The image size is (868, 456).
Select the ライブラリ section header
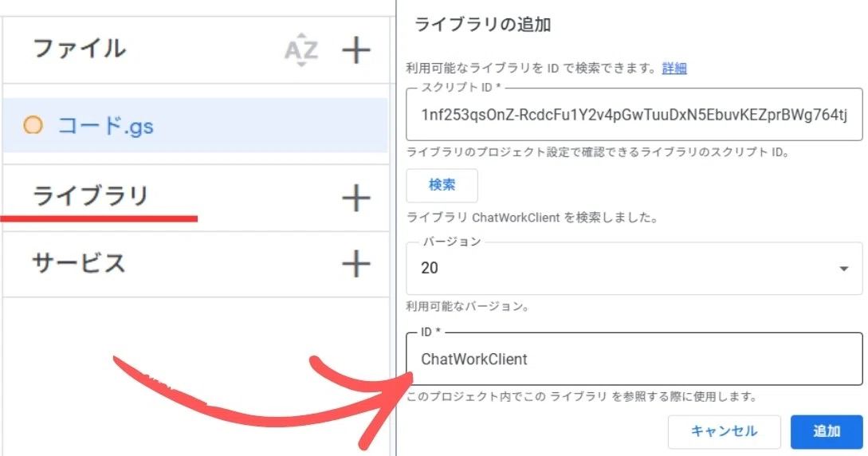click(x=90, y=196)
